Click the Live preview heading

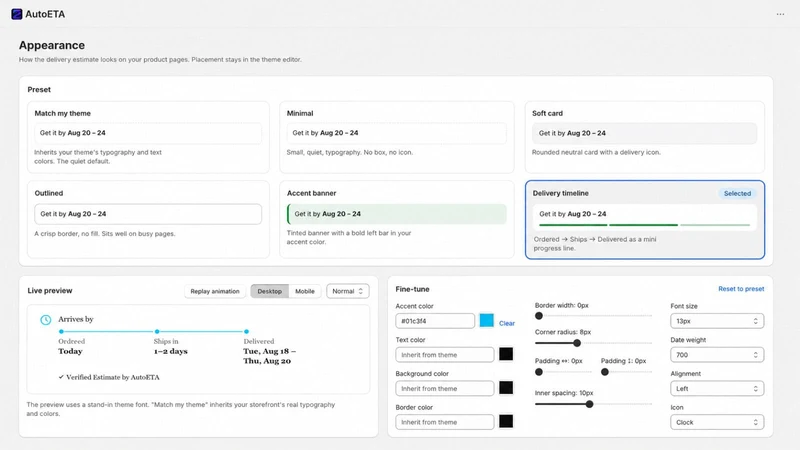point(50,290)
